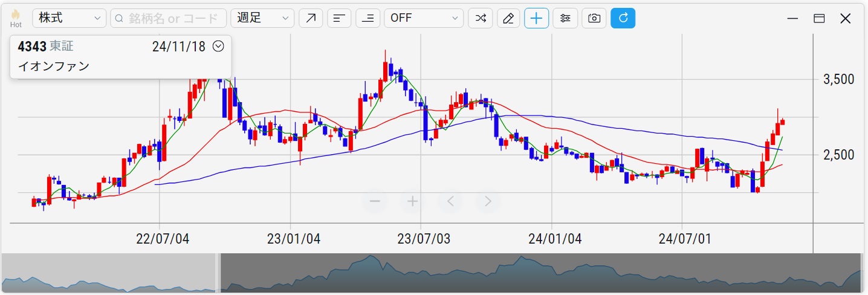Take a chart snapshot with camera icon
868x295 pixels.
(x=594, y=18)
